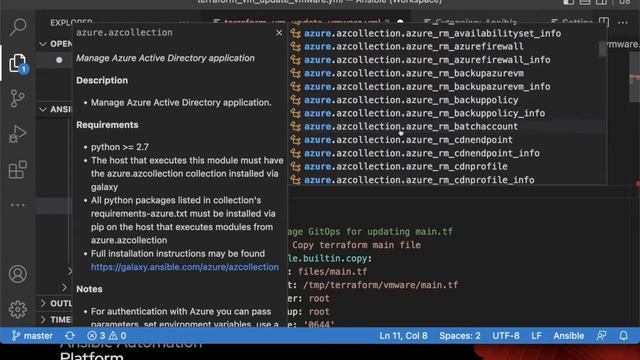The image size is (640, 360).
Task: Show additional views ellipsis in activity bar
Action: (18, 205)
